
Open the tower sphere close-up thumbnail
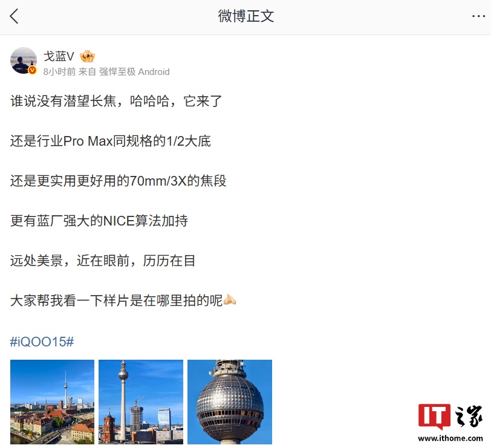pyautogui.click(x=230, y=401)
